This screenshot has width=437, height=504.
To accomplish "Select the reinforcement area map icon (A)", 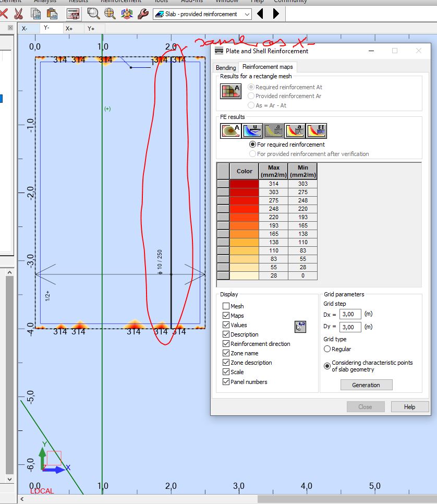I will [x=231, y=130].
